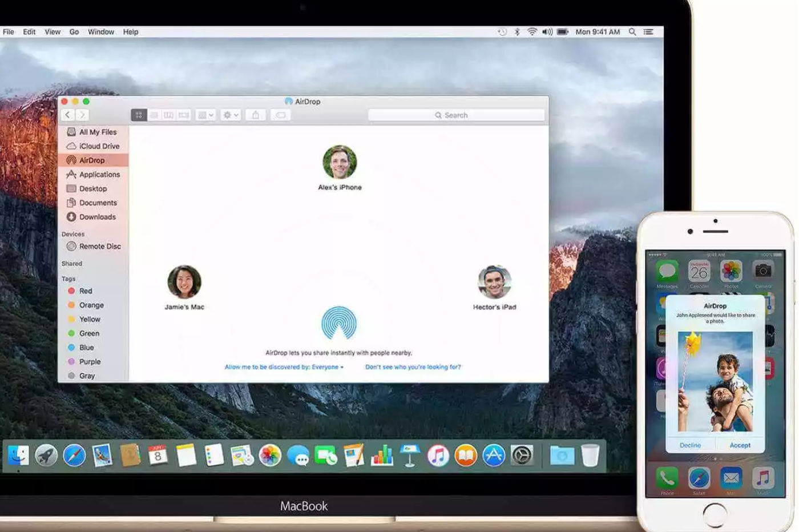This screenshot has height=532, width=799.
Task: Open Safari from the Mac Dock
Action: (x=74, y=456)
